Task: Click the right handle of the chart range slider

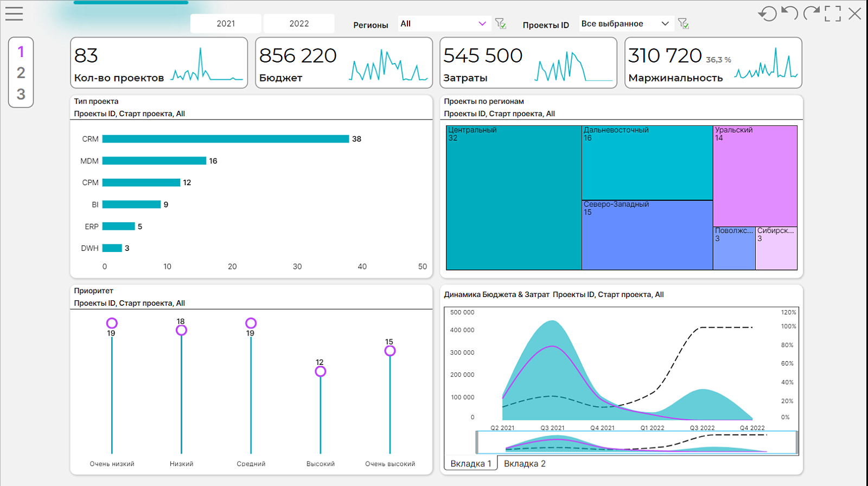Action: [797, 442]
